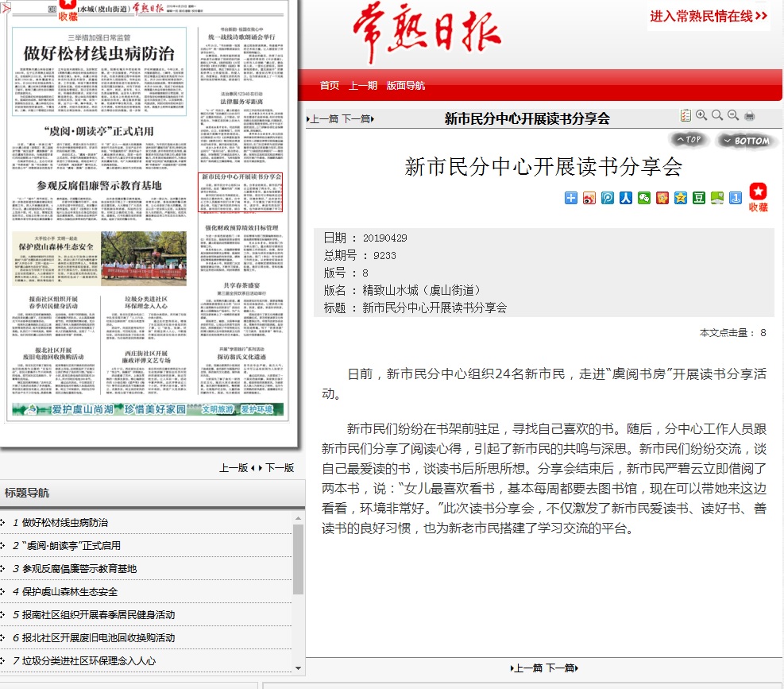
Task: Click the red-outlined 新市民分中心 article on the page image
Action: (x=241, y=192)
